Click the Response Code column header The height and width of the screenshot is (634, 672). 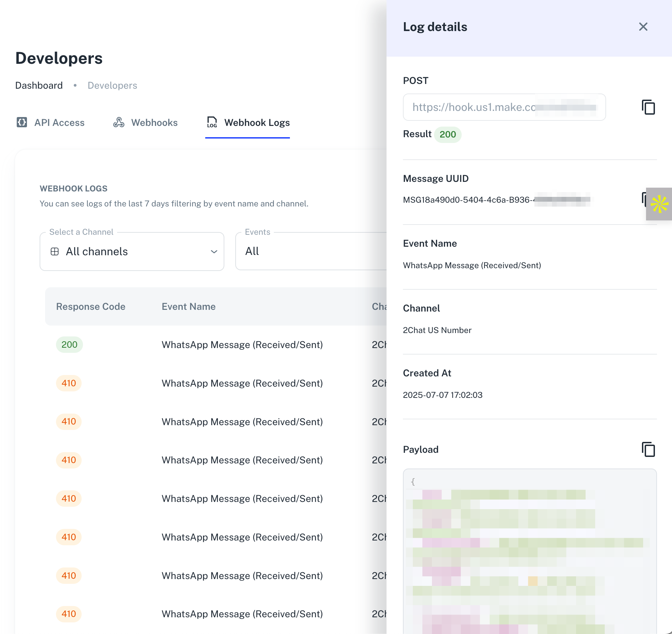point(91,306)
